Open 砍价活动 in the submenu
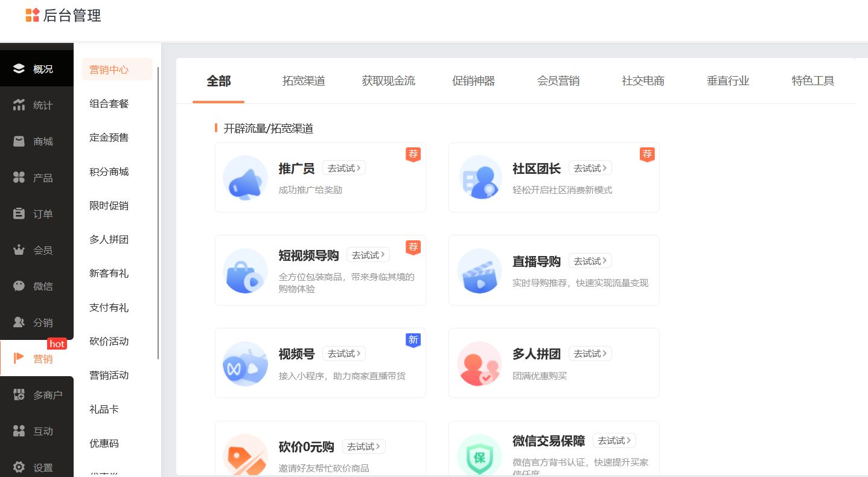This screenshot has height=477, width=868. click(x=109, y=341)
